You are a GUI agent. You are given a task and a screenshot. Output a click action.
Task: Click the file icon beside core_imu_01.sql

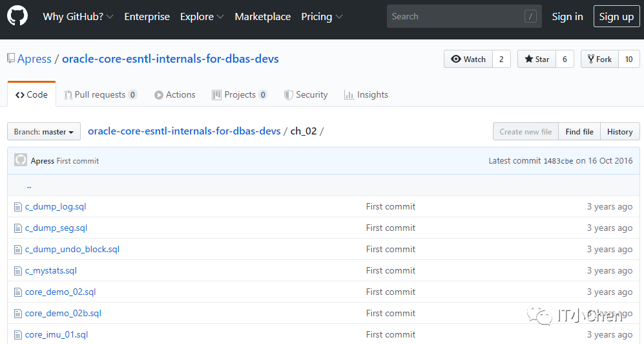click(18, 335)
